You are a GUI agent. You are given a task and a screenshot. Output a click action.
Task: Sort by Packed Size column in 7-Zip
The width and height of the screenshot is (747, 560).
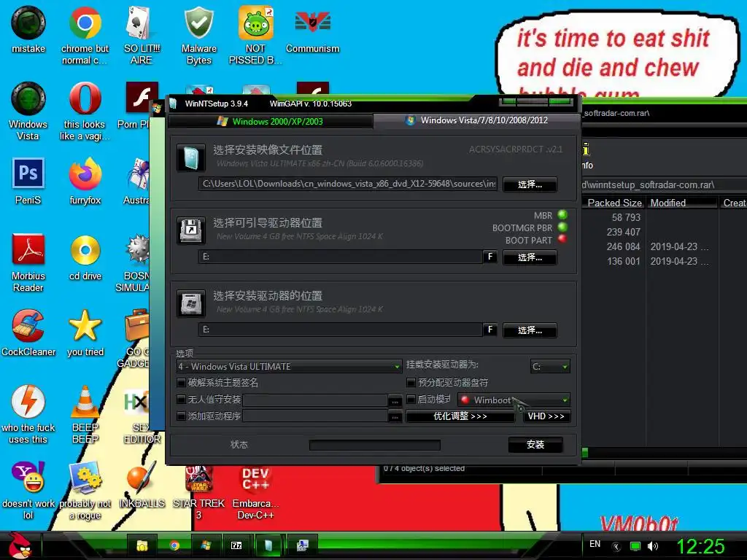[x=614, y=203]
